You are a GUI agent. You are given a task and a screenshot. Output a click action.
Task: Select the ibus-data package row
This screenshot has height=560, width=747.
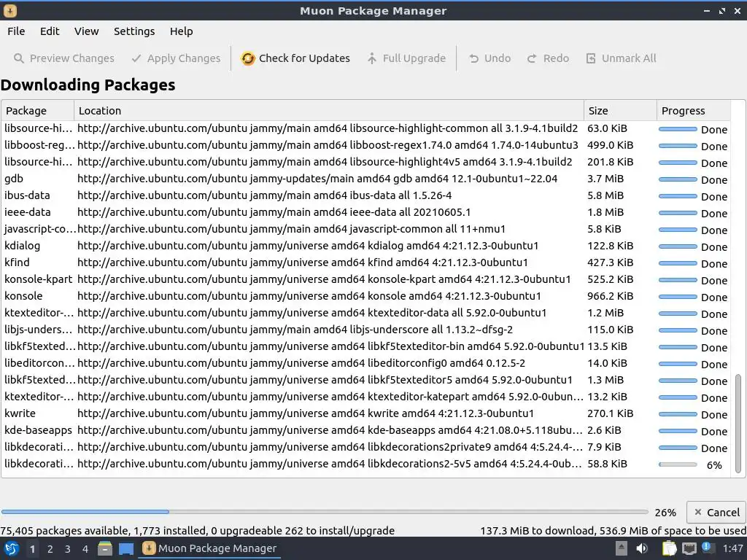point(365,195)
